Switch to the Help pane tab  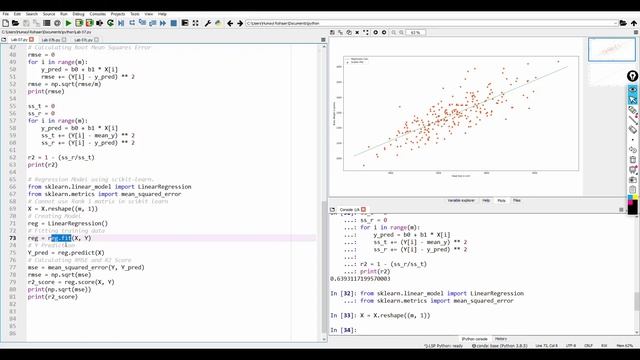pos(486,200)
